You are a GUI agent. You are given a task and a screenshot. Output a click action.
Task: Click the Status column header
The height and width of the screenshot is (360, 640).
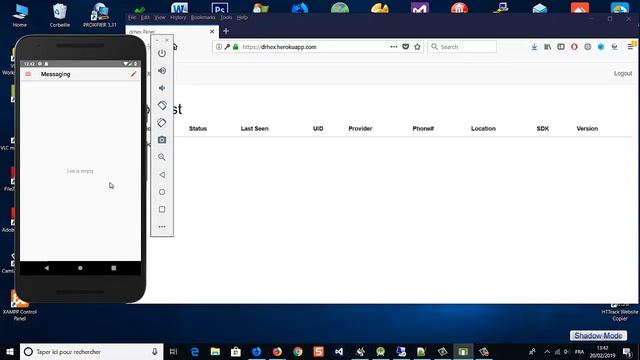point(198,129)
